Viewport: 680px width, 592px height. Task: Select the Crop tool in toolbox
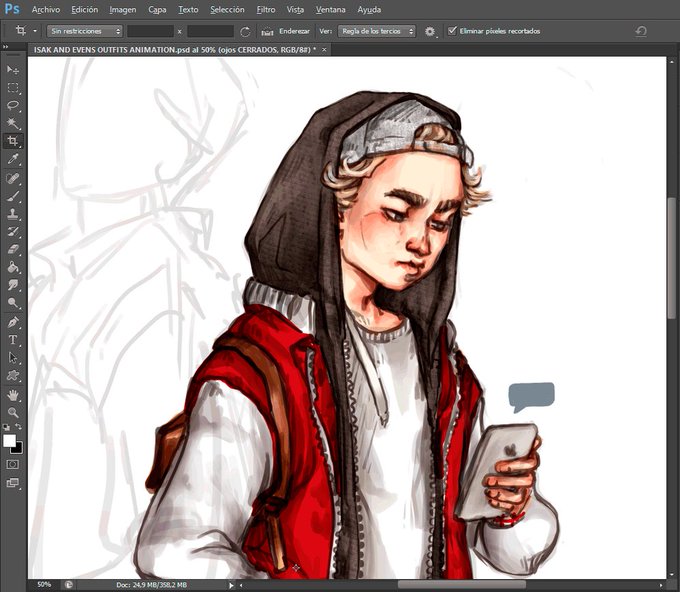coord(13,141)
